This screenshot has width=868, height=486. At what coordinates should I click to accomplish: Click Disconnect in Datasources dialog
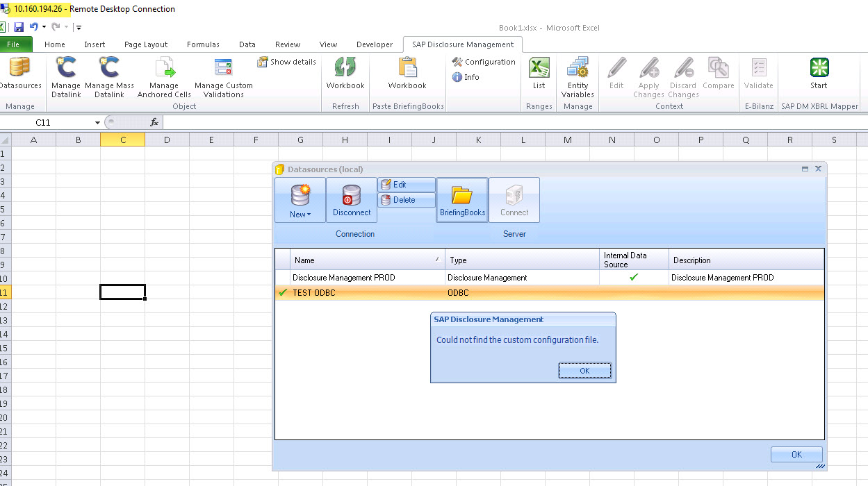pyautogui.click(x=352, y=200)
